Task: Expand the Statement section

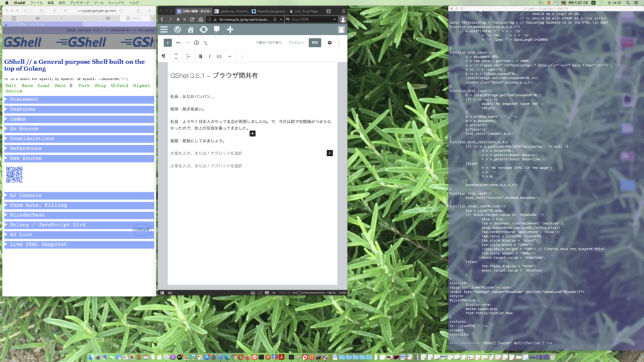Action: point(79,99)
